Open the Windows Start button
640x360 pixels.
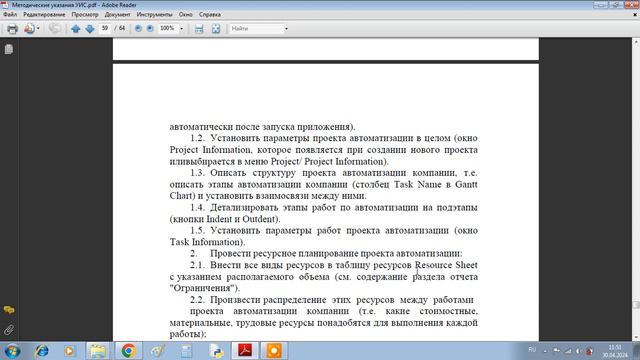12,351
